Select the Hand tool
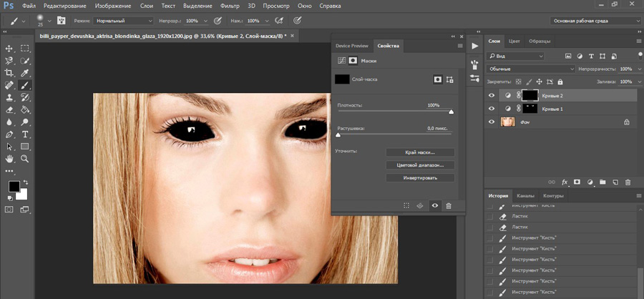 10,158
